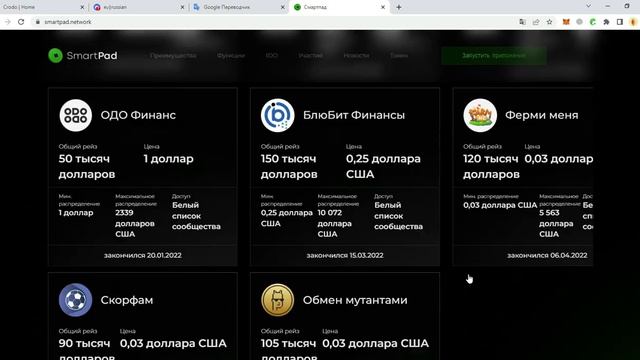Open the Токен nav menu item
Image resolution: width=640 pixels, height=360 pixels.
[399, 56]
